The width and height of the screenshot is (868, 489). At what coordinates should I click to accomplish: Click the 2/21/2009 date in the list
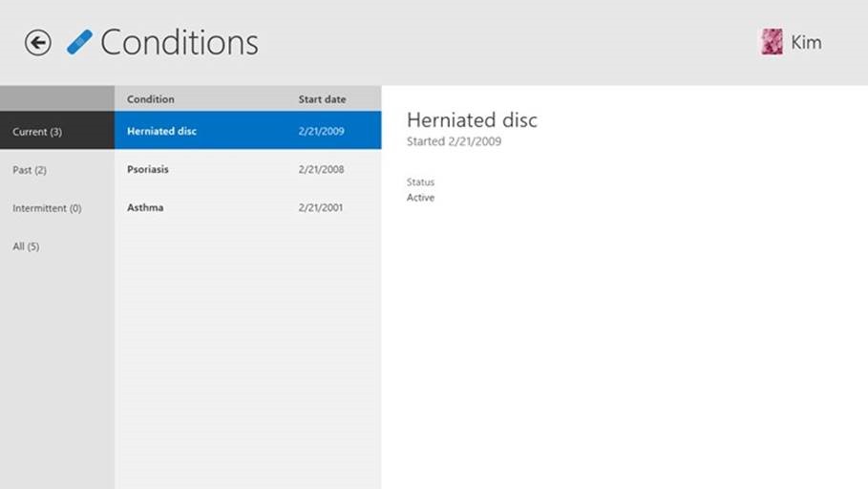(x=321, y=131)
